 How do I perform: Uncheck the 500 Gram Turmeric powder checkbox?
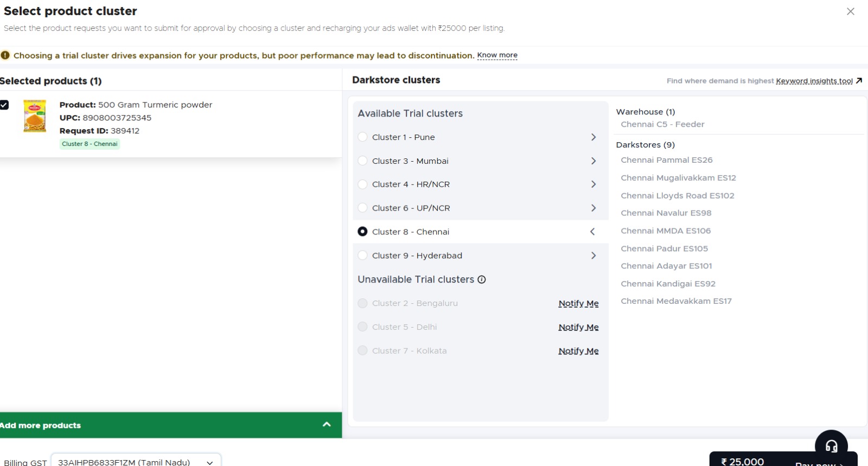coord(4,105)
